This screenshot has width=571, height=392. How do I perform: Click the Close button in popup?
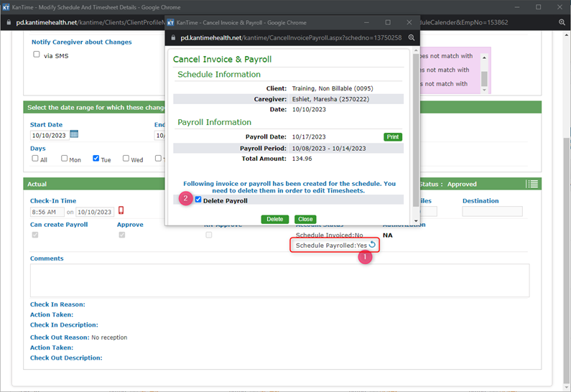pos(305,219)
